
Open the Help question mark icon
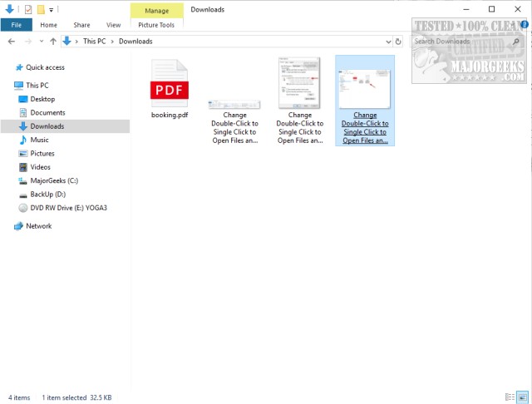pos(525,24)
